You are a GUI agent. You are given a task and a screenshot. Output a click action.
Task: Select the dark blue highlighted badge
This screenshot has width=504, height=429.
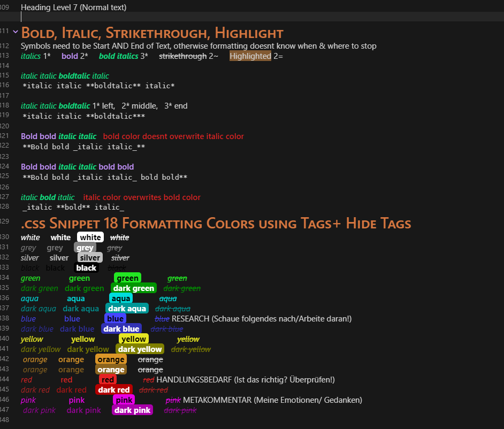pyautogui.click(x=121, y=328)
